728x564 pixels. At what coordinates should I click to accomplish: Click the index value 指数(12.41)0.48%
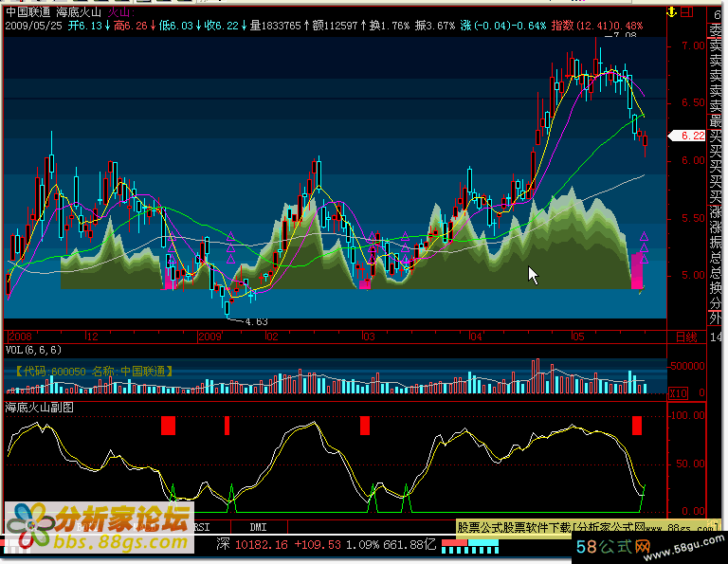point(597,26)
